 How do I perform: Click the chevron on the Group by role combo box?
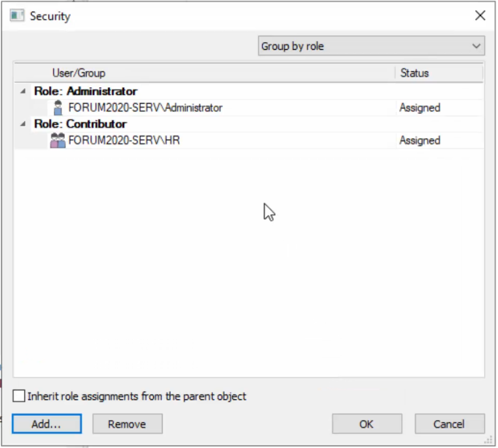pos(476,46)
